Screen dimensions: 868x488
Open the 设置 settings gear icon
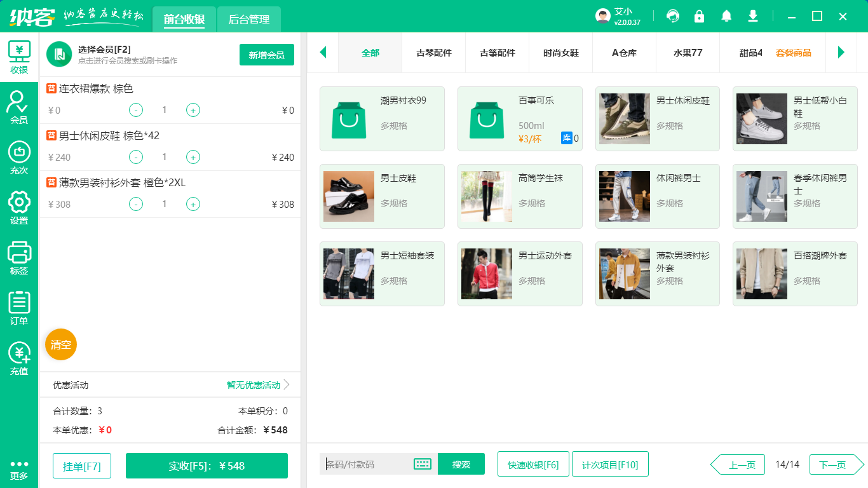(x=19, y=208)
